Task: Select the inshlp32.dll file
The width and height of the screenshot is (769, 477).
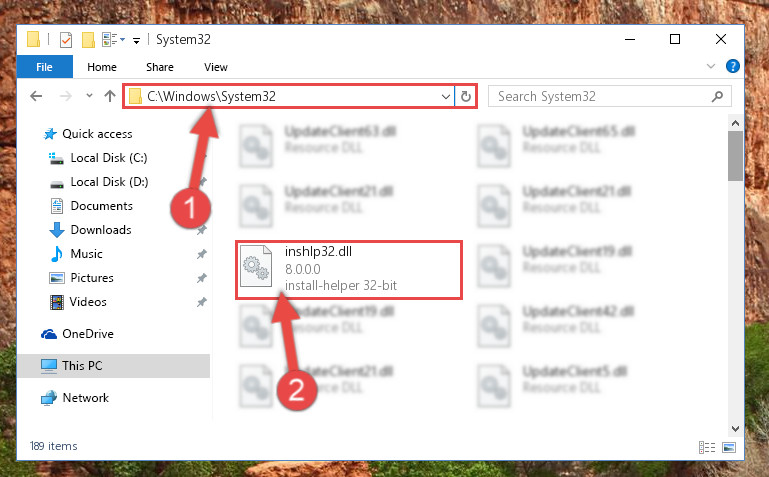Action: tap(349, 269)
